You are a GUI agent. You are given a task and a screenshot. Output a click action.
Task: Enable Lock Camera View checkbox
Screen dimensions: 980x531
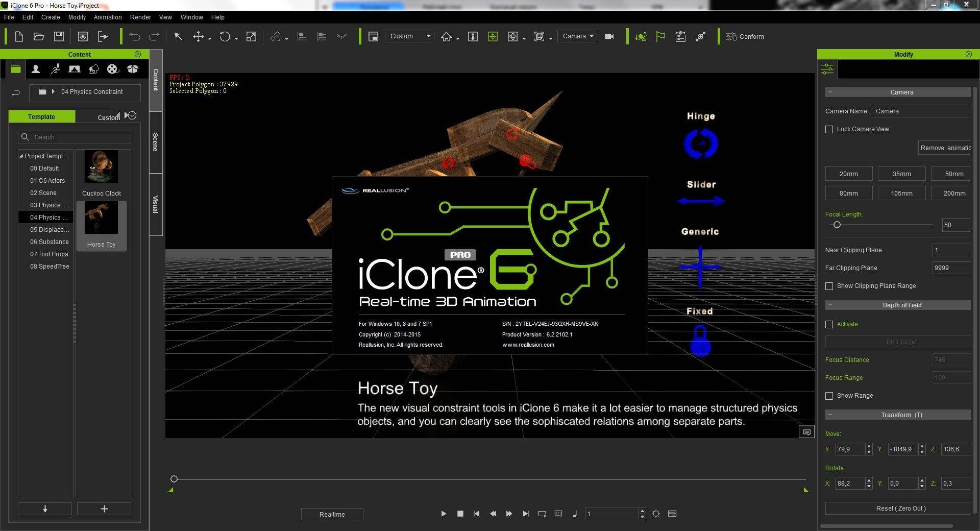coord(829,129)
